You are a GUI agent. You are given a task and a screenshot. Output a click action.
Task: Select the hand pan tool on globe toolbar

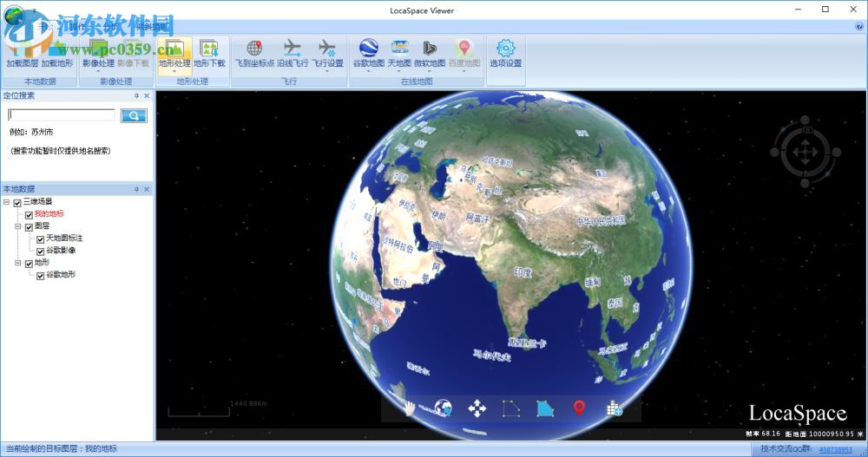coord(409,408)
